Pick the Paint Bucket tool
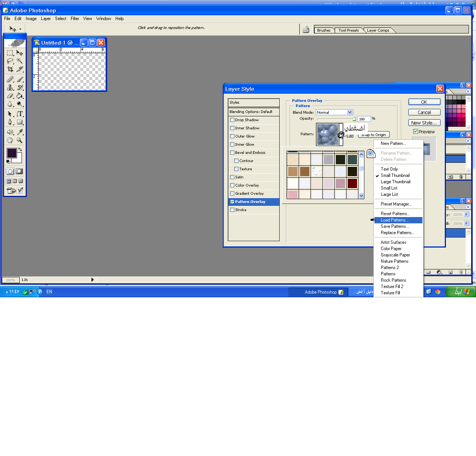Screen dimensions: 476x456 [x=20, y=96]
